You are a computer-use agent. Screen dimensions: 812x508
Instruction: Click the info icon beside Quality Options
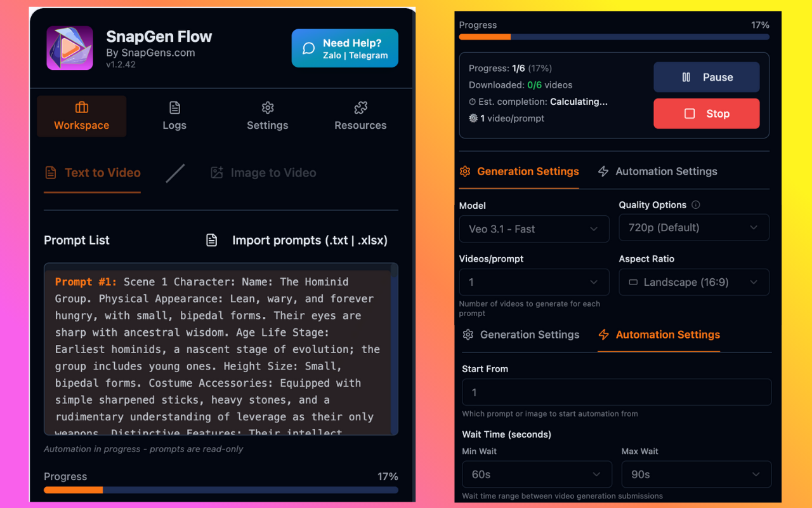pos(696,205)
